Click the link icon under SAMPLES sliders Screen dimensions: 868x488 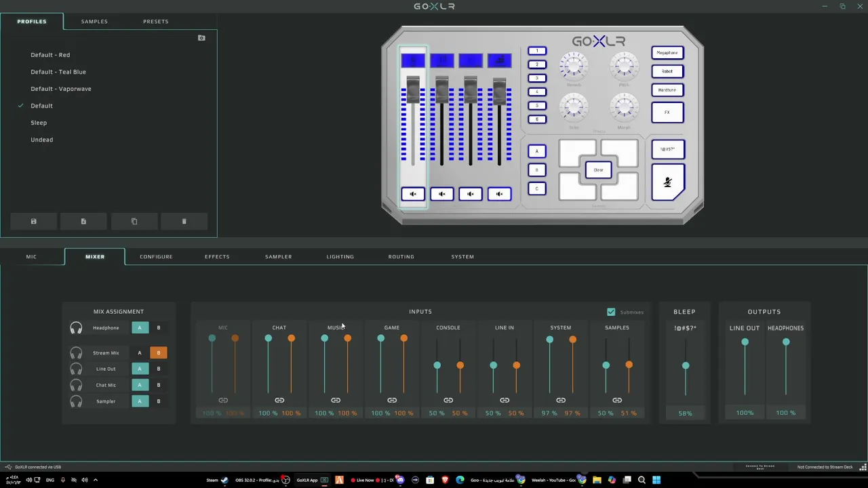(617, 401)
